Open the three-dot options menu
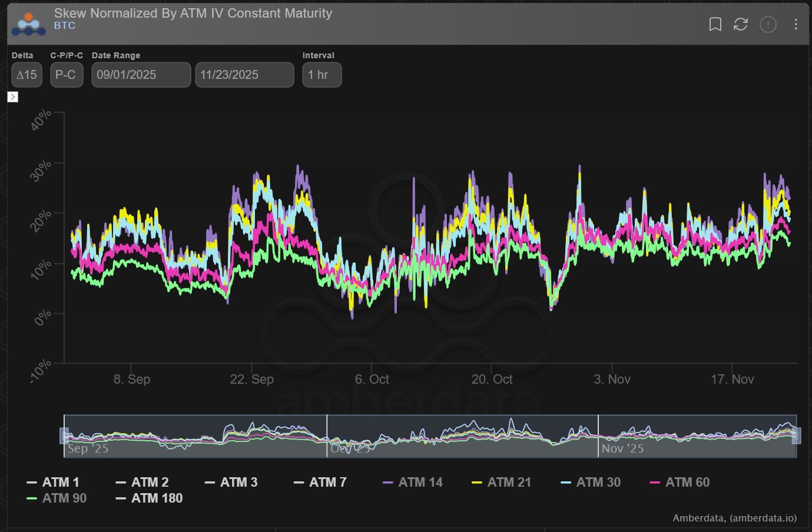This screenshot has height=532, width=812. pos(796,24)
